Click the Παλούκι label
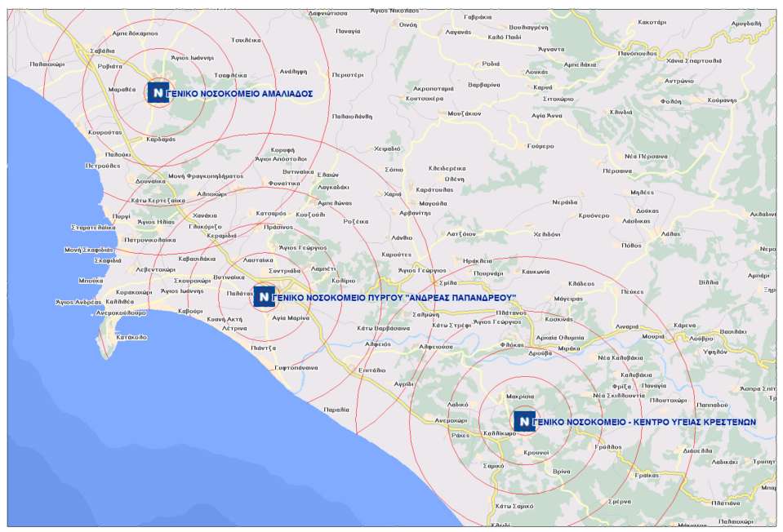Viewport: 783px width, 532px height. click(x=118, y=155)
